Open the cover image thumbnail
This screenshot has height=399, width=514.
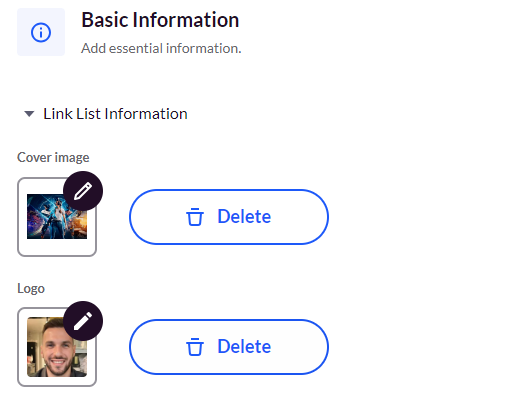57,216
